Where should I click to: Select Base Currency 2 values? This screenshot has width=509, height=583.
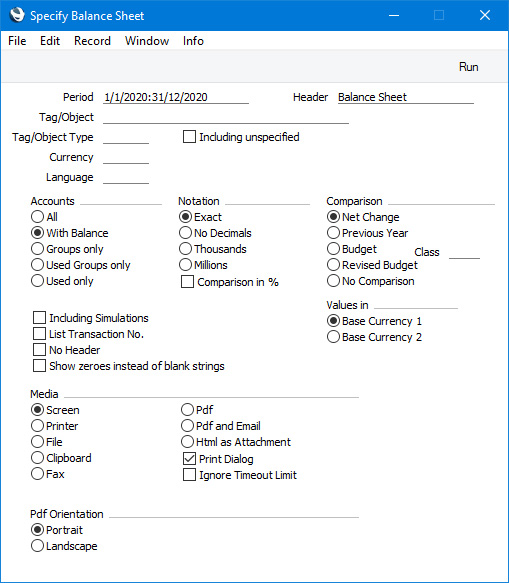tap(334, 337)
